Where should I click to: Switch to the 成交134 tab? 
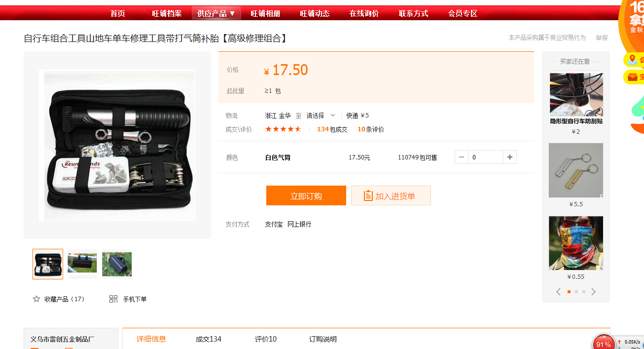[x=208, y=339]
